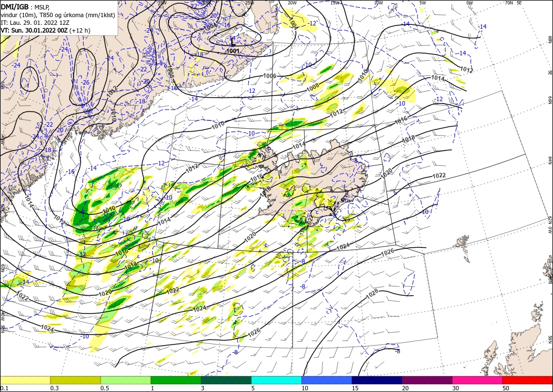This screenshot has width=553, height=392.
Task: Click the green 1–3 mm legend swatch
Action: click(176, 380)
